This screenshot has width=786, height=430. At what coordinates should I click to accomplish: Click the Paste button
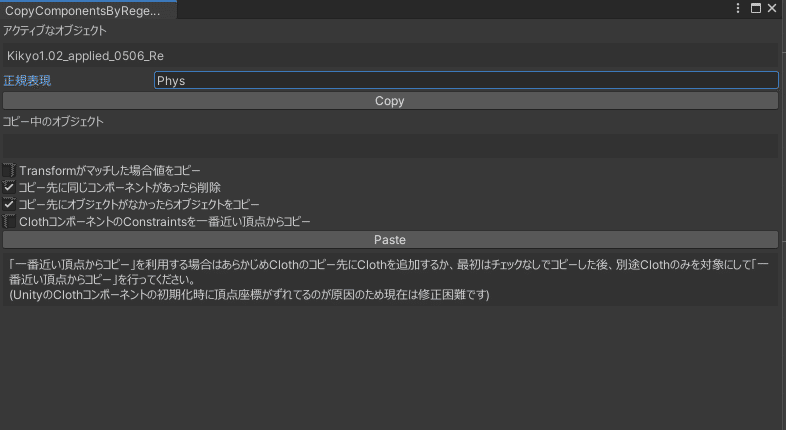coord(390,240)
